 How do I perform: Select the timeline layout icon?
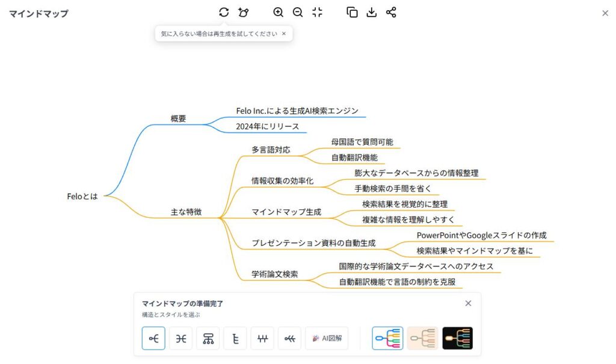[x=262, y=338]
